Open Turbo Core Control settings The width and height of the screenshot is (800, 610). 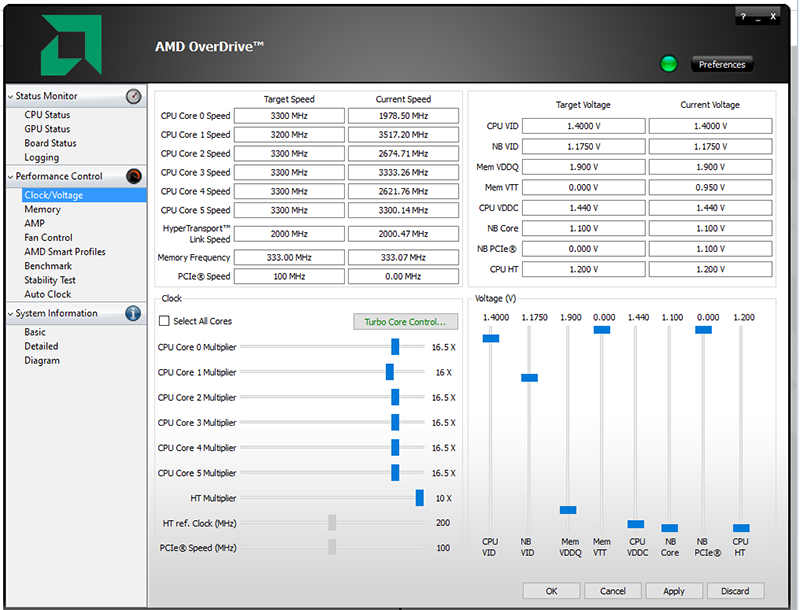pyautogui.click(x=405, y=322)
